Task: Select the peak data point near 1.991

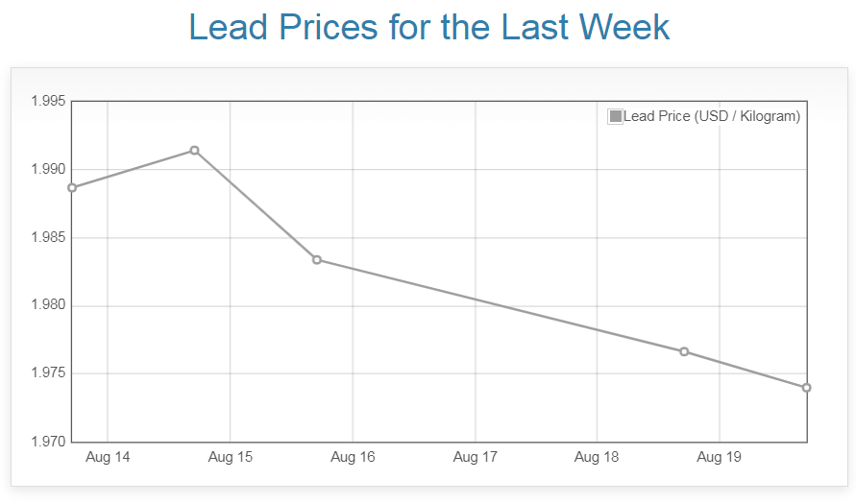Action: [x=194, y=151]
